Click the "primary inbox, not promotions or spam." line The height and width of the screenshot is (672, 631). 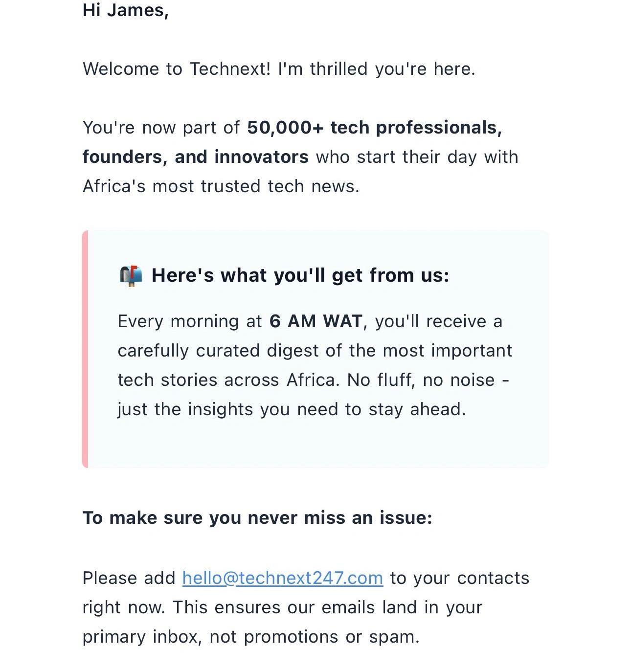pyautogui.click(x=250, y=637)
